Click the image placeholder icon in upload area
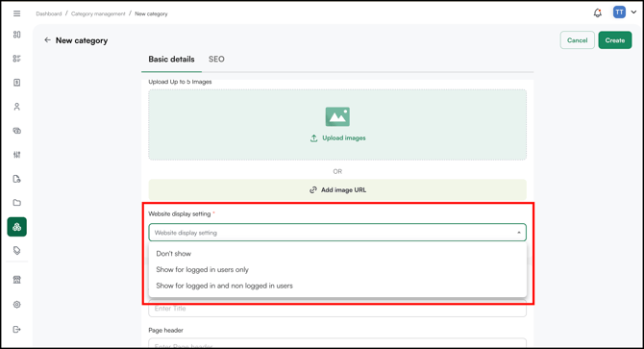This screenshot has height=349, width=644. [x=337, y=116]
